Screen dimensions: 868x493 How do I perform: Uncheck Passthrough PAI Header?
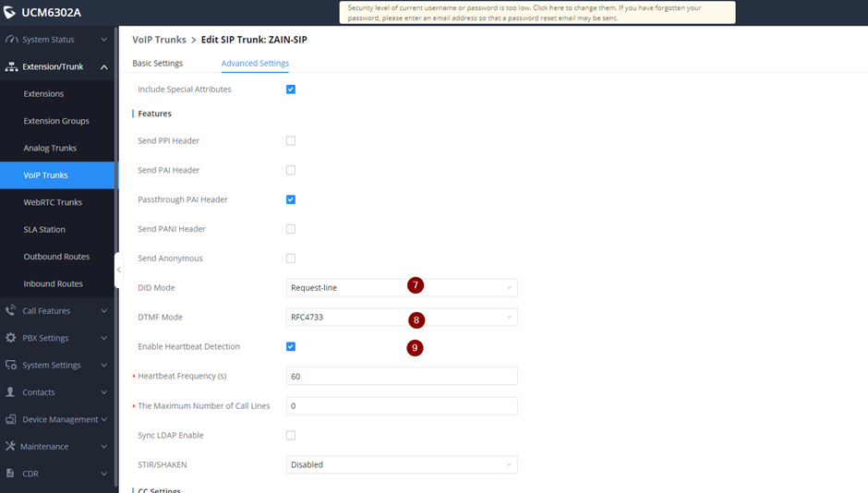pyautogui.click(x=291, y=199)
